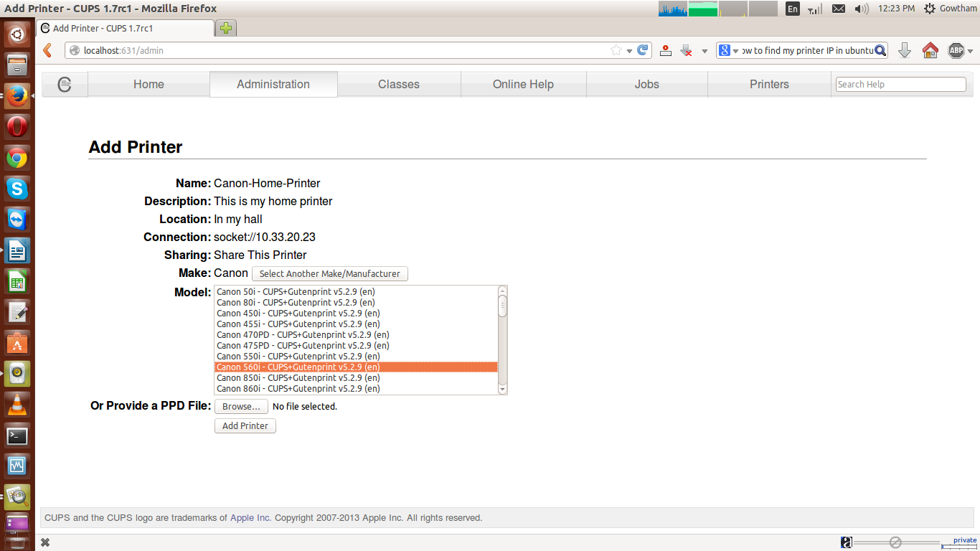Select Canon 50i model in list
The image size is (980, 551).
point(356,291)
